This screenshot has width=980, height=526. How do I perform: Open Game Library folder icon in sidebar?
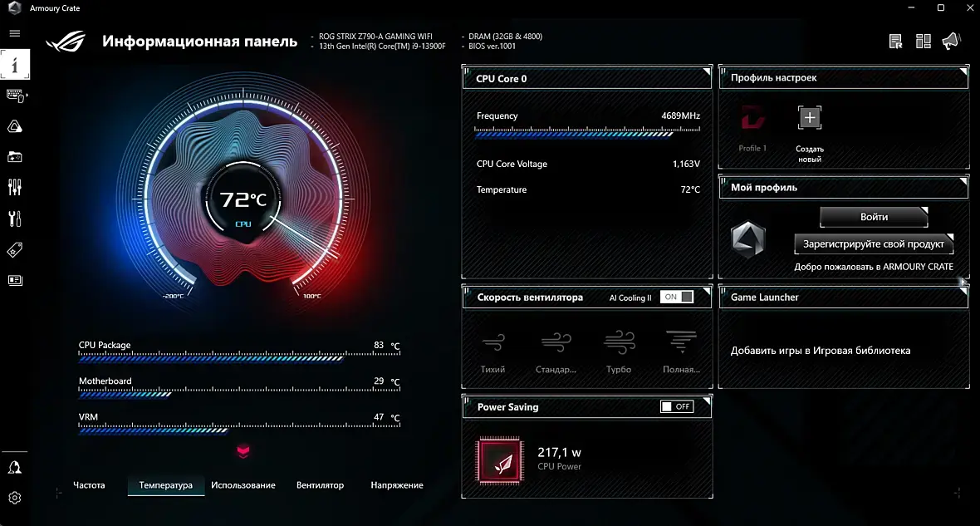click(x=14, y=157)
